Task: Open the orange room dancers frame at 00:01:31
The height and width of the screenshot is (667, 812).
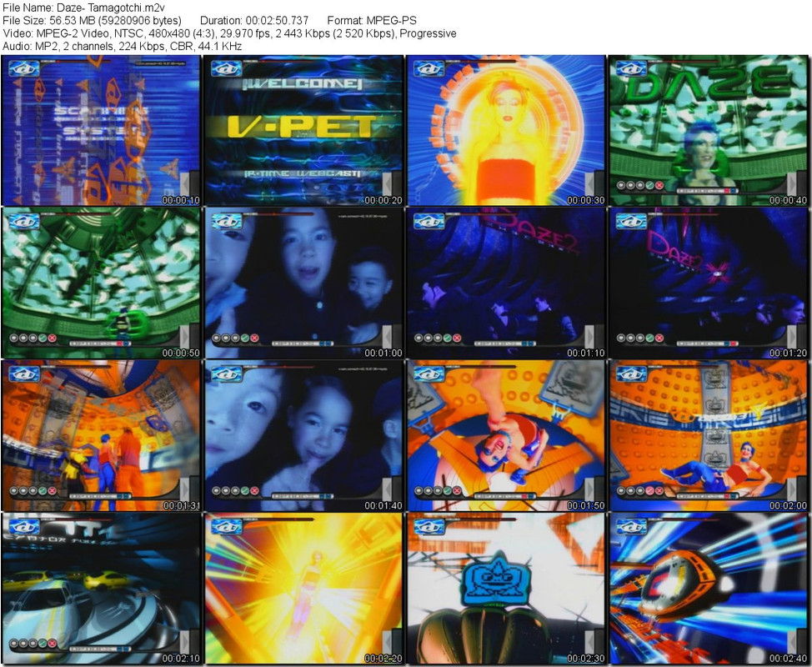Action: 101,436
